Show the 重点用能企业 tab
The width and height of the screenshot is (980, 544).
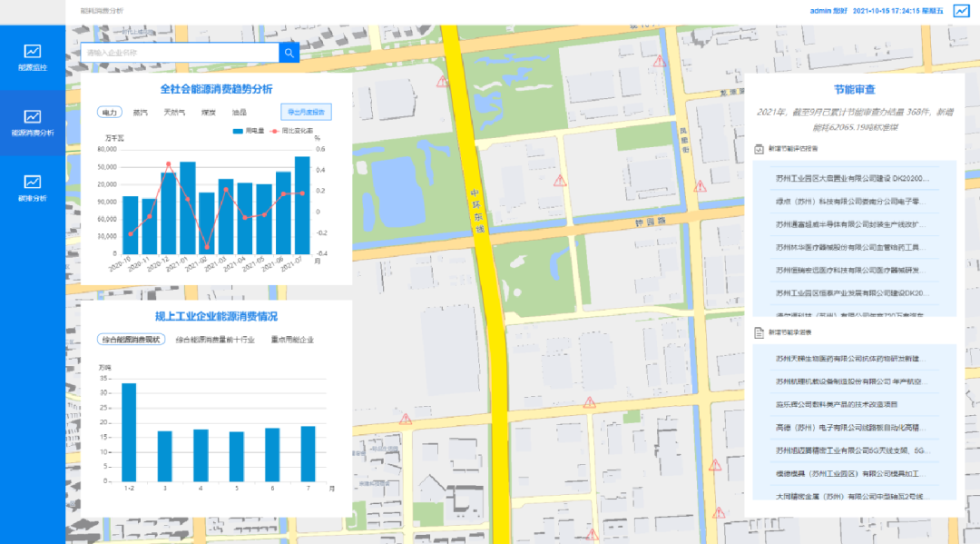292,340
